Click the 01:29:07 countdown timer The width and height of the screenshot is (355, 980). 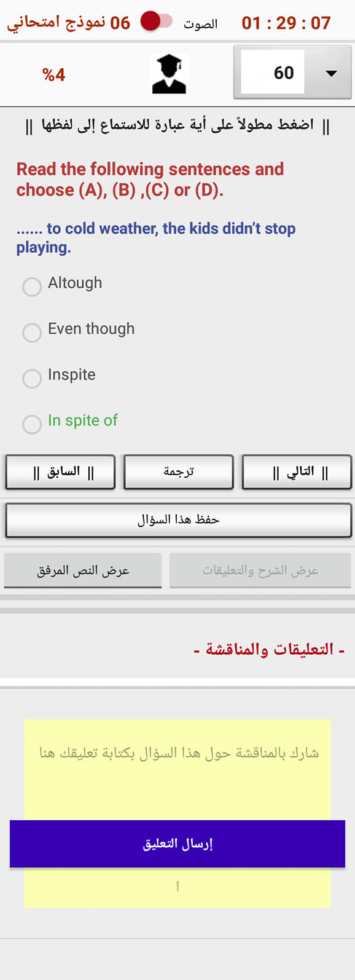click(286, 23)
